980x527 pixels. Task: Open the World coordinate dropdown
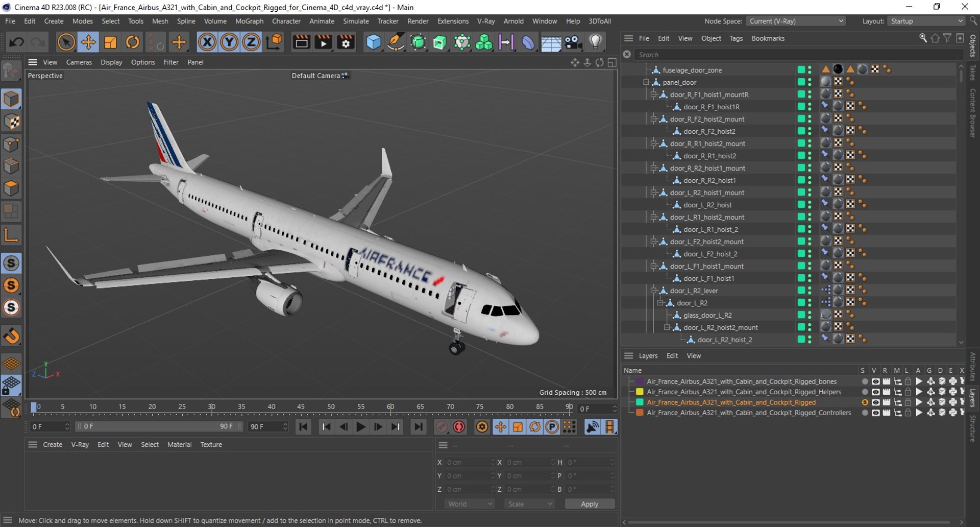click(x=470, y=504)
